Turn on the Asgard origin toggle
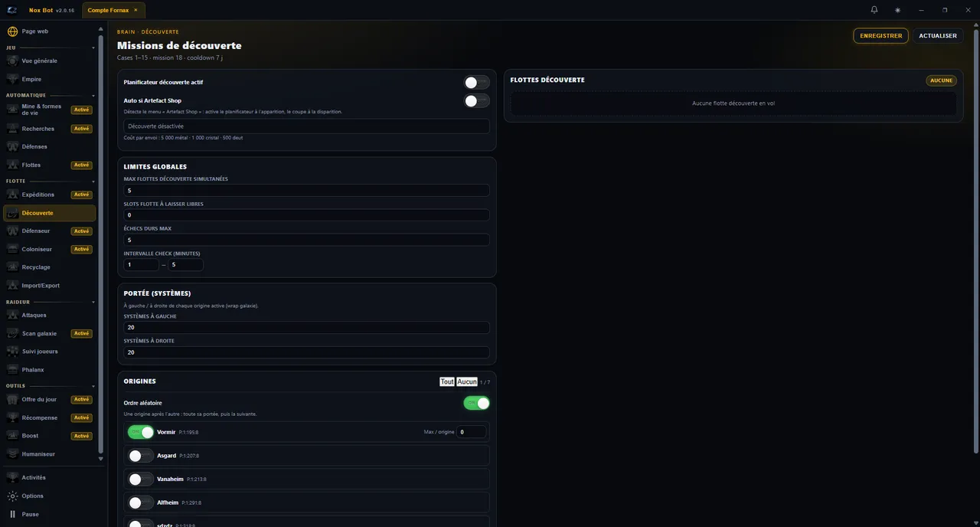Viewport: 980px width, 527px height. coord(141,456)
